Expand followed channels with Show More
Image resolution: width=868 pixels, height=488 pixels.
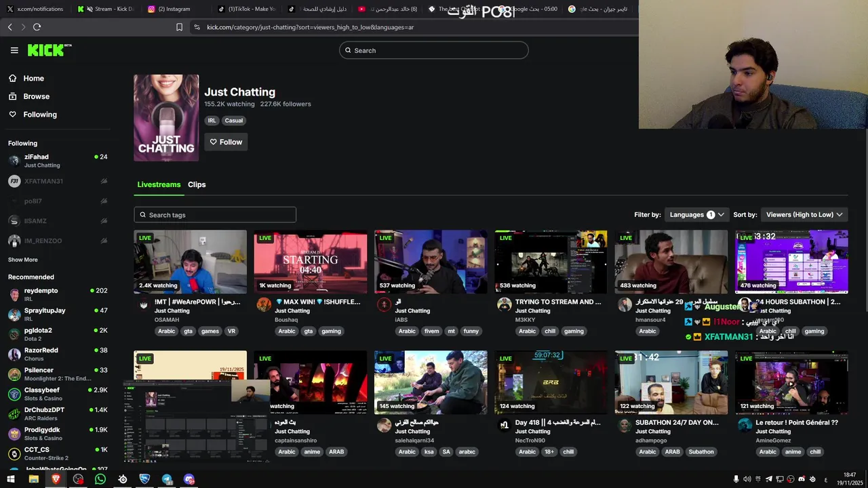23,260
